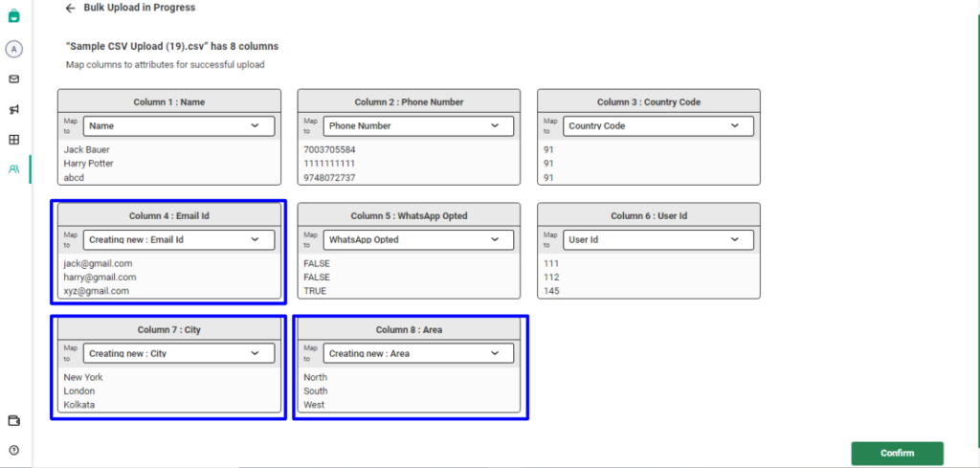Open the Phone Number mapping dropdown
Screen dimensions: 980x468
(x=418, y=125)
